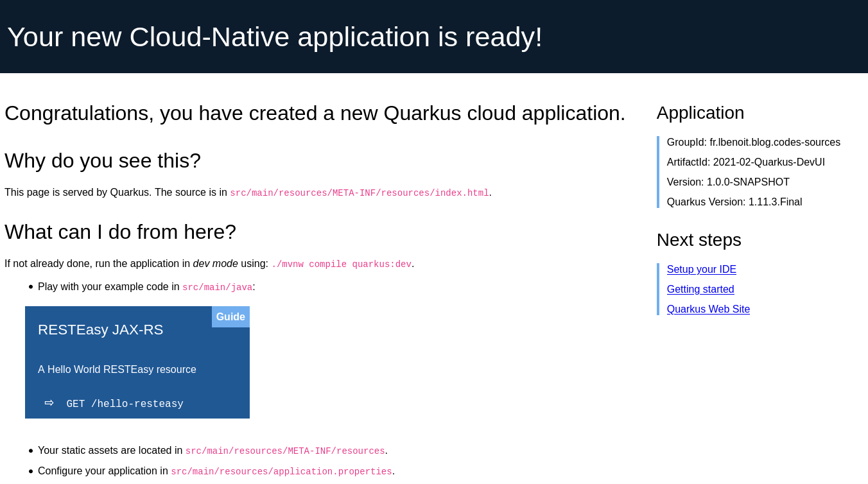This screenshot has width=868, height=484.
Task: Select the RESTEasy JAX-RS card title
Action: tap(101, 330)
